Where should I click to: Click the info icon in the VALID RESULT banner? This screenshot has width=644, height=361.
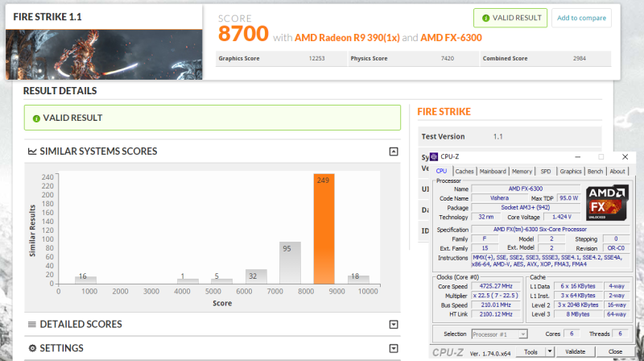(x=36, y=118)
